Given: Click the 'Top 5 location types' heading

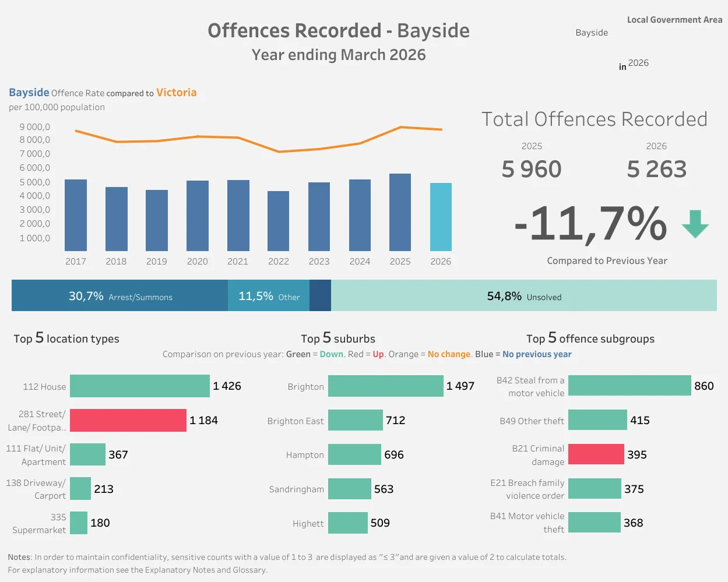Looking at the screenshot, I should [66, 338].
